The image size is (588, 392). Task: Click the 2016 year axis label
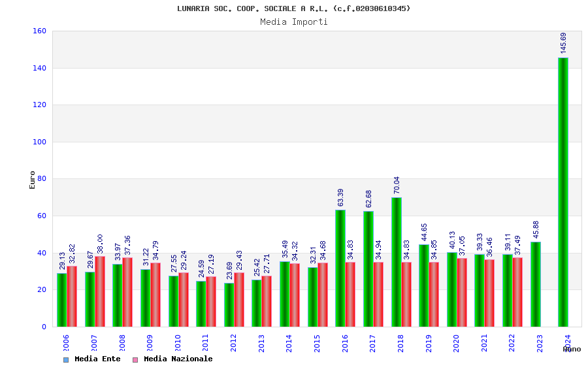pyautogui.click(x=345, y=343)
